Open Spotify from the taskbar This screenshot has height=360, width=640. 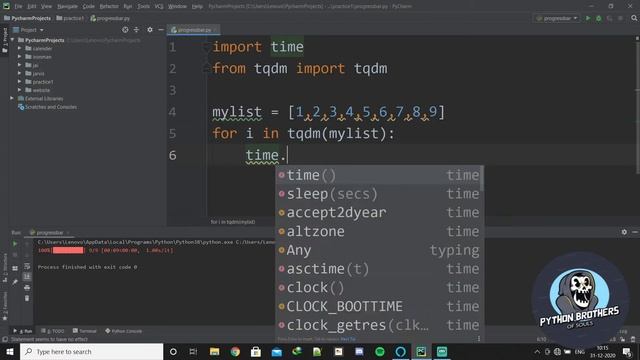tap(380, 351)
